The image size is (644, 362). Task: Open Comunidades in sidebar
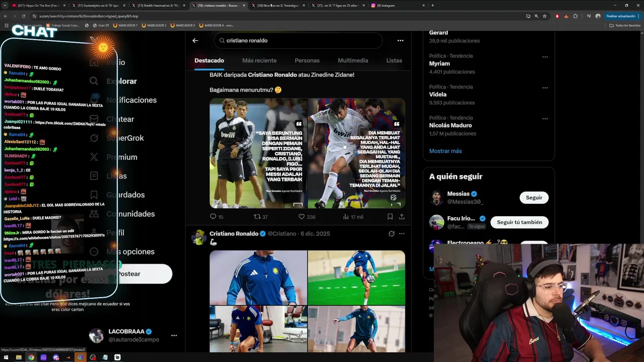point(130,214)
